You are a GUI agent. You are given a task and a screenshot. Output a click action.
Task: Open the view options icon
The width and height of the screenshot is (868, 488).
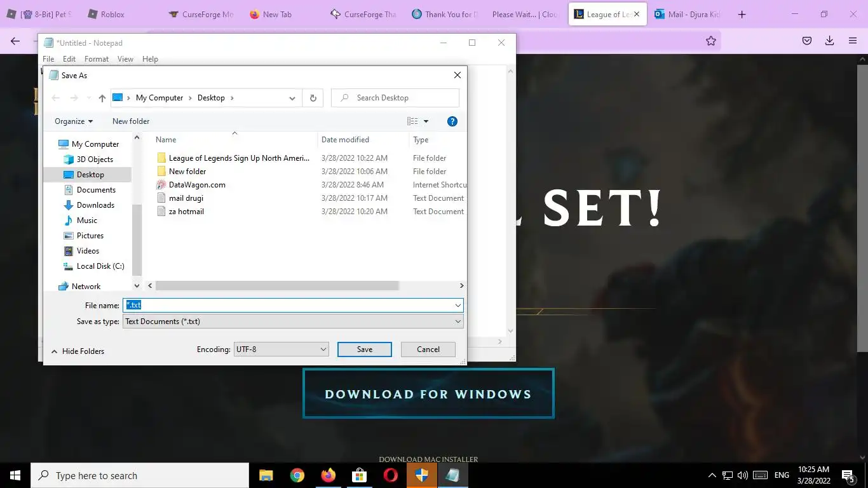(x=412, y=121)
